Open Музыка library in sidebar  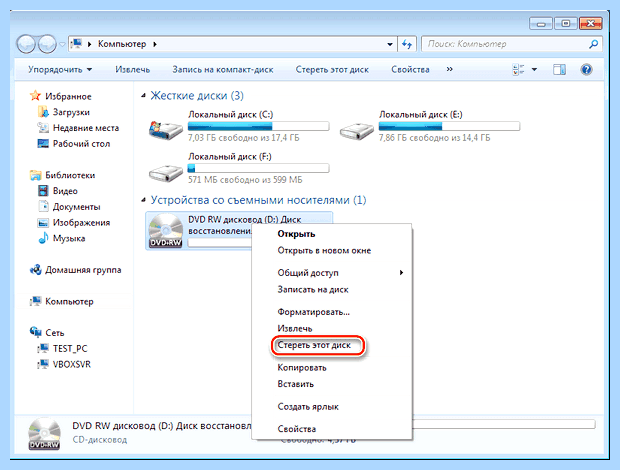click(69, 238)
